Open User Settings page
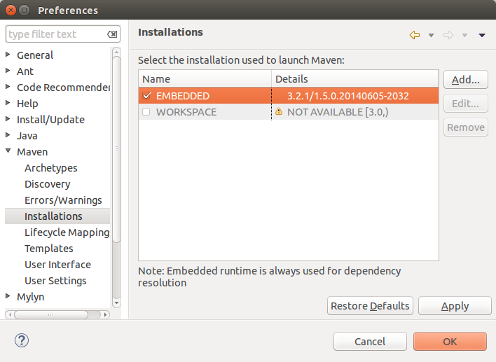This screenshot has width=496, height=362. [x=55, y=281]
